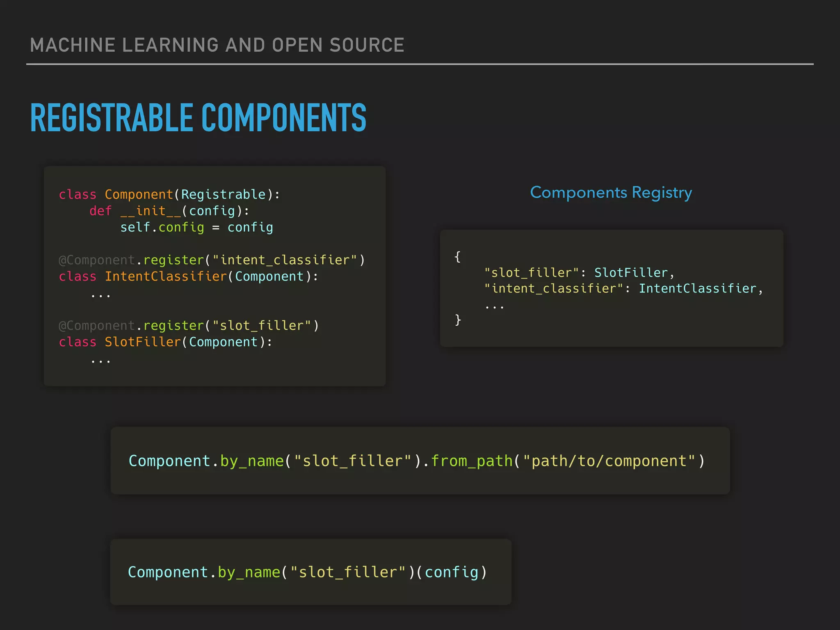
Task: Click the 'Component.by_name("slot_filler")(config)' line
Action: pyautogui.click(x=308, y=572)
